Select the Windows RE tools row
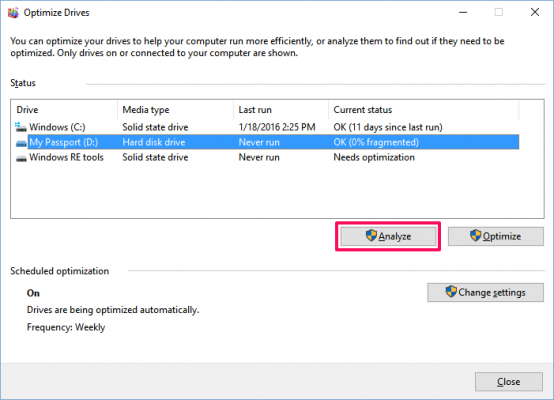This screenshot has height=400, width=554. click(x=267, y=157)
